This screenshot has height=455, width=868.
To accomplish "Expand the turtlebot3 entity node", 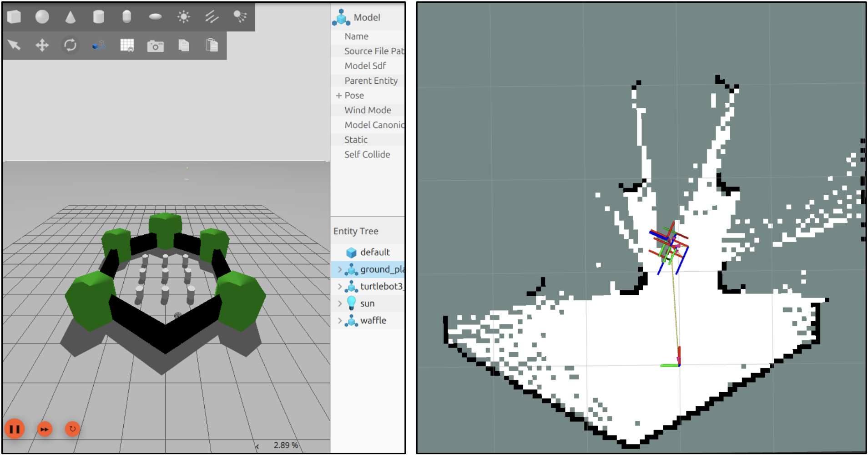I will pos(339,287).
